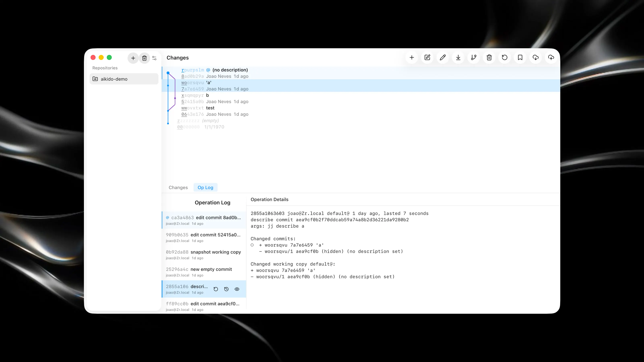Select operation ca3a4863 edit commit 8ad0b
Viewport: 644px width, 362px height.
pos(204,220)
